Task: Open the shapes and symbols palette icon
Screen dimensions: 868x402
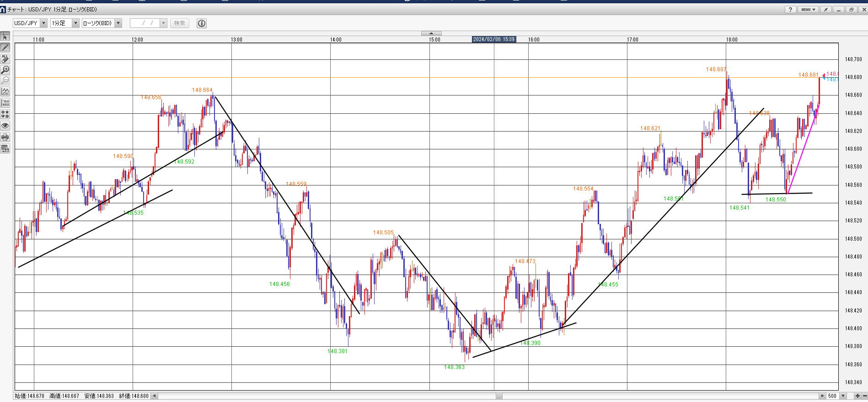Action: [x=5, y=114]
